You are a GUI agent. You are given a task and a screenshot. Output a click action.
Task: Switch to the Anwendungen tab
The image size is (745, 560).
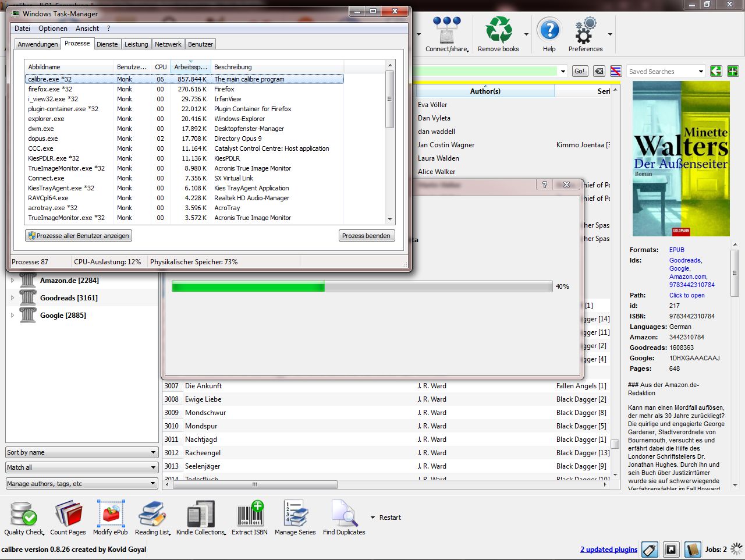[x=38, y=44]
